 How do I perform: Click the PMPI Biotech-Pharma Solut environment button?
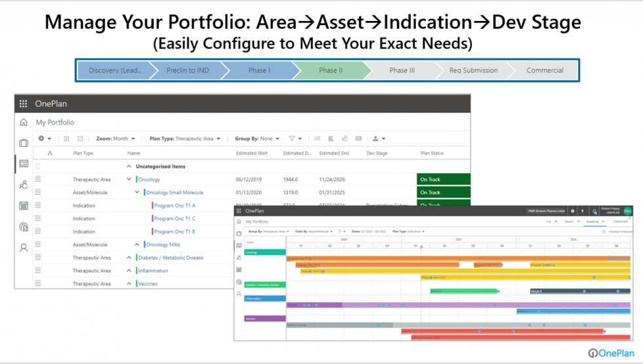point(546,211)
